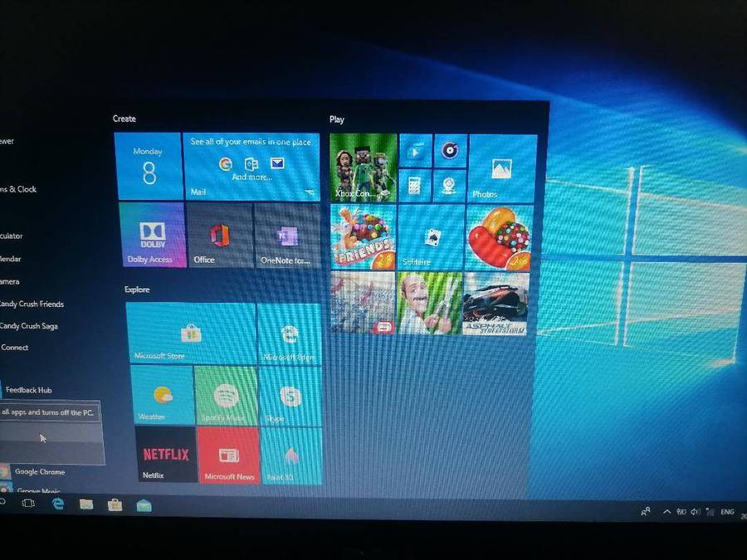Open the Microsoft News tile

[x=227, y=456]
